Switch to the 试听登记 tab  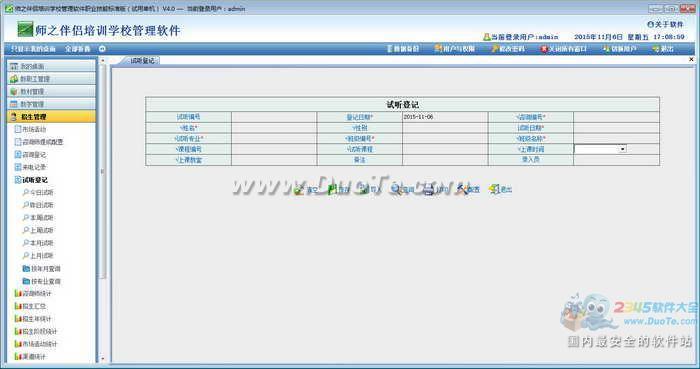coord(142,60)
